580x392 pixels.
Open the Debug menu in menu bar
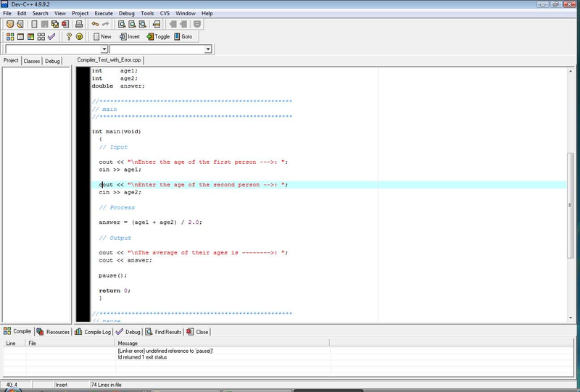[x=126, y=13]
